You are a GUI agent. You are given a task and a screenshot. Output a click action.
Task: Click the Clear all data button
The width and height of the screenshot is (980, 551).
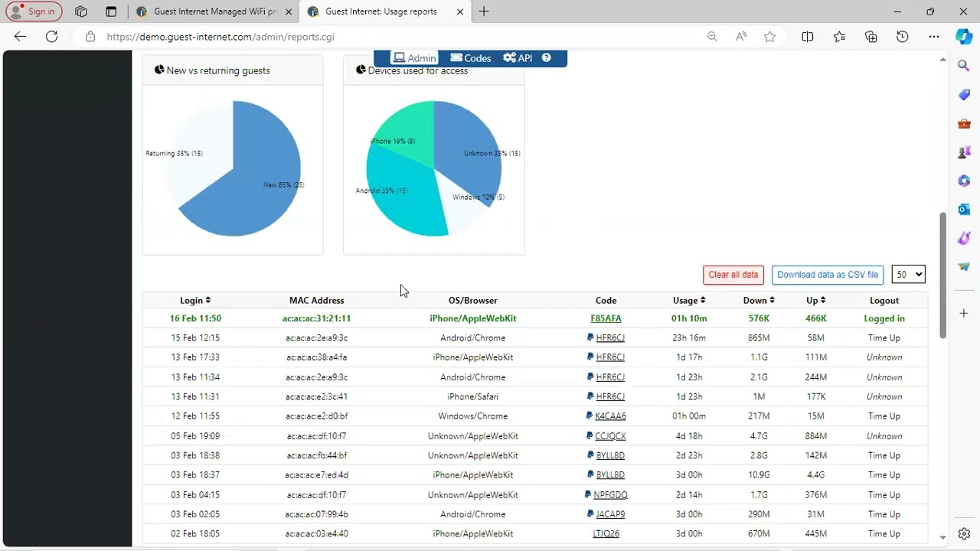[733, 275]
